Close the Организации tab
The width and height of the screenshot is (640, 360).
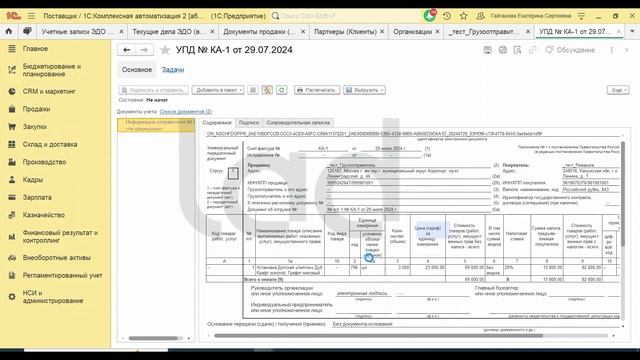click(438, 31)
